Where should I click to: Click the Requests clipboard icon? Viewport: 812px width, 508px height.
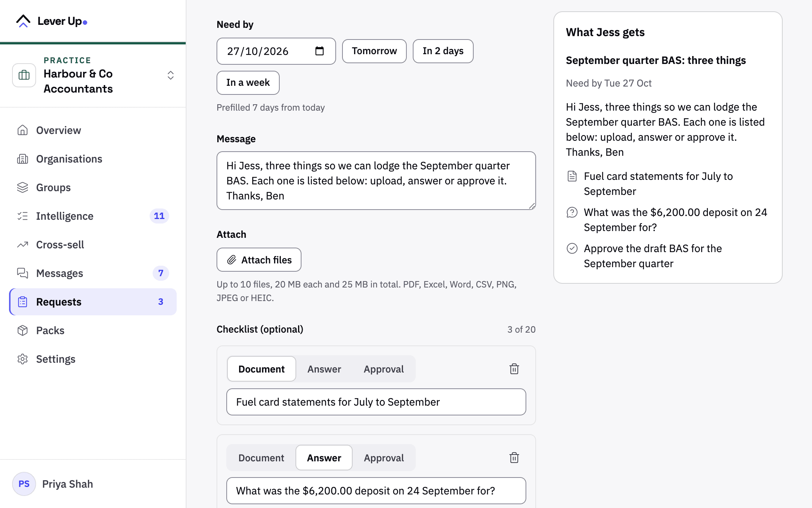pos(23,302)
